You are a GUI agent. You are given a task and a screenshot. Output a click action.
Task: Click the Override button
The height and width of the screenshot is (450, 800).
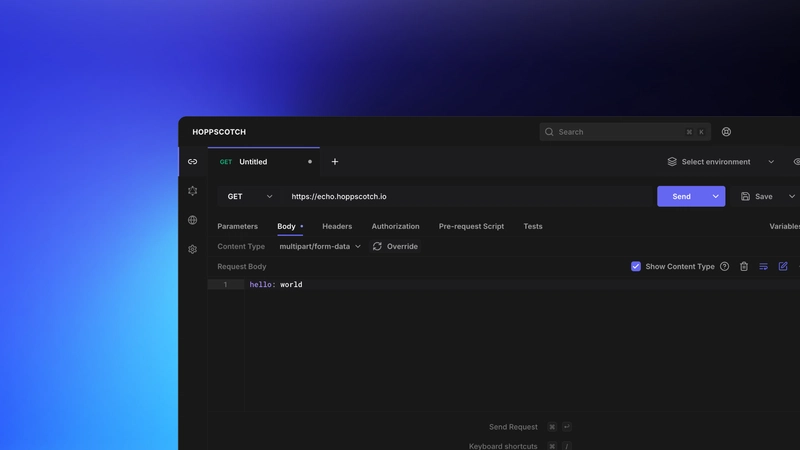pos(395,246)
